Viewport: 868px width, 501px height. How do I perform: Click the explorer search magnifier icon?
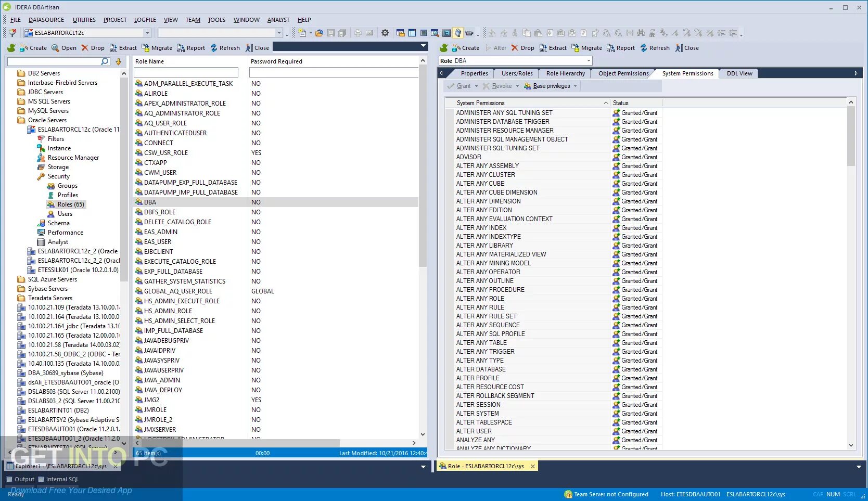pyautogui.click(x=105, y=61)
